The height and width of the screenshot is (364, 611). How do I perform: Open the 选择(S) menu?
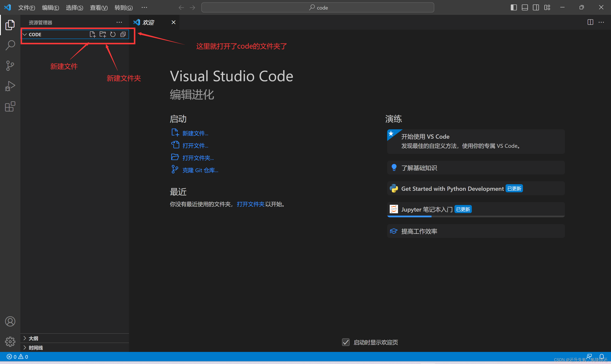click(75, 8)
